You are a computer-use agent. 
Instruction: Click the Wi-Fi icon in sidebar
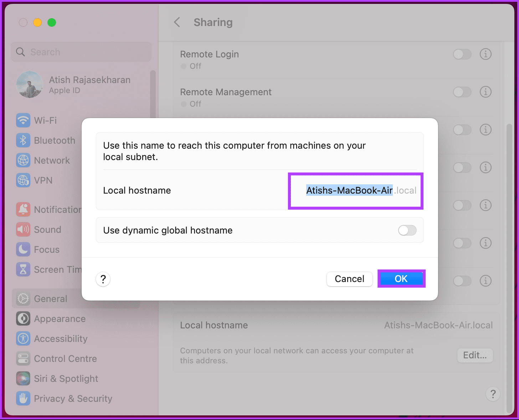[23, 121]
